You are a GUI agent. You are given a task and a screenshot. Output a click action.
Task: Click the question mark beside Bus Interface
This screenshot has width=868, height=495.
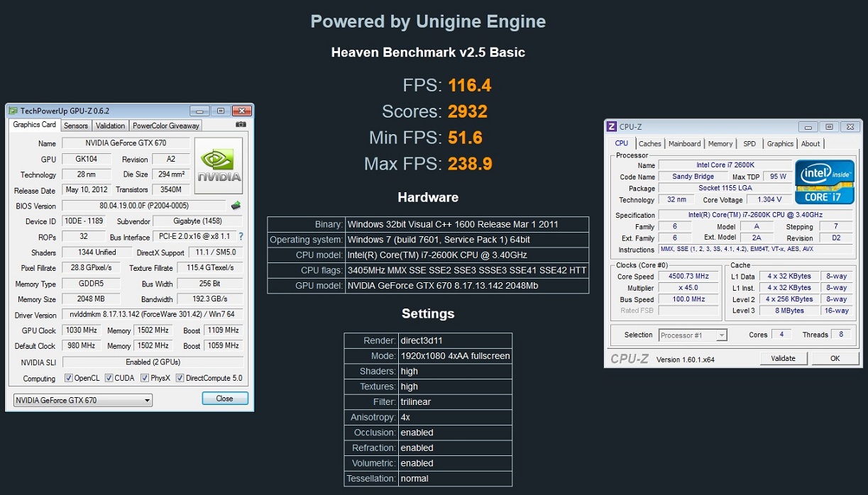coord(241,237)
